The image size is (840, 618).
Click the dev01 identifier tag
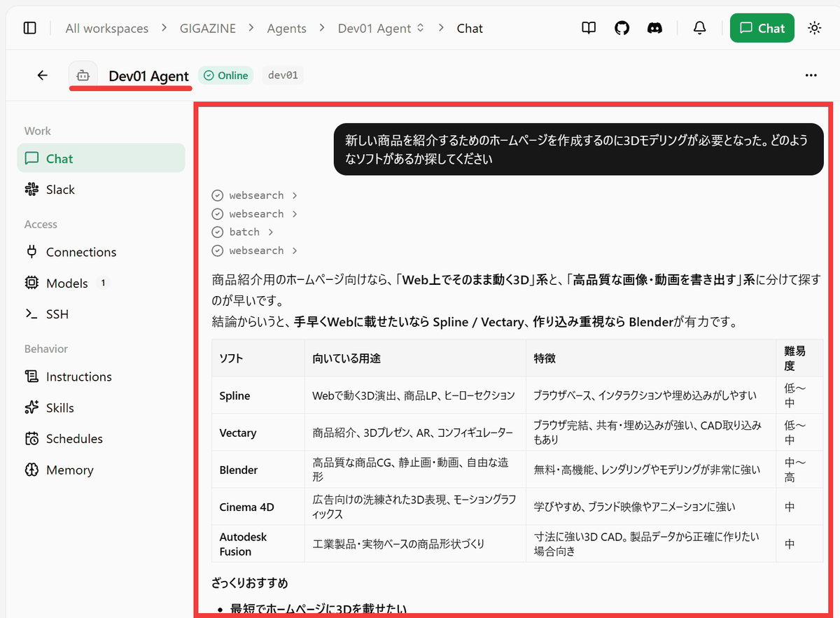point(283,76)
